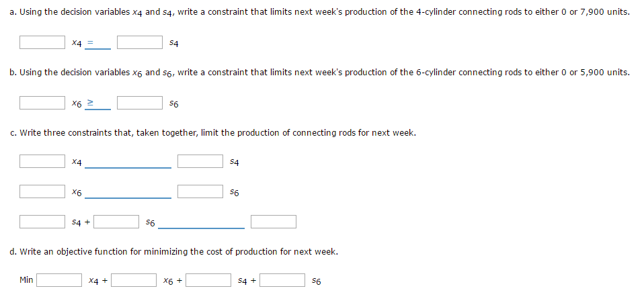
Task: Open the blank relation dropdown after x6 in part c
Action: click(128, 192)
